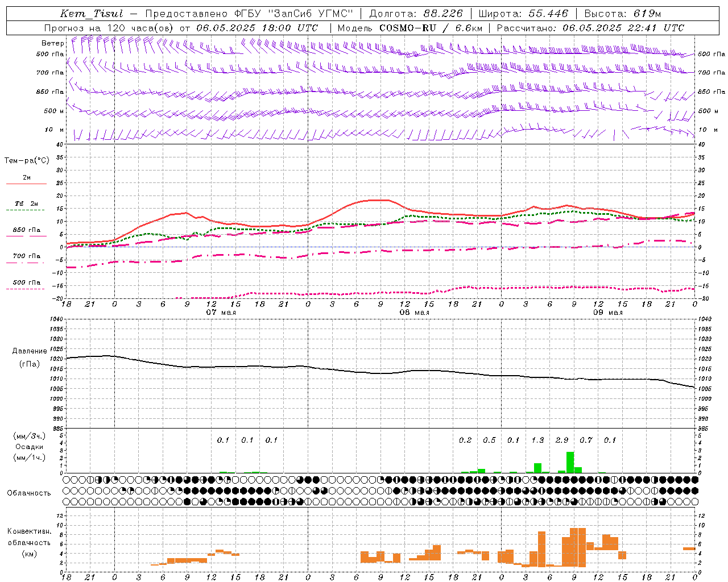Click the 'Осадки' precipitation label
The image size is (728, 582).
(29, 447)
